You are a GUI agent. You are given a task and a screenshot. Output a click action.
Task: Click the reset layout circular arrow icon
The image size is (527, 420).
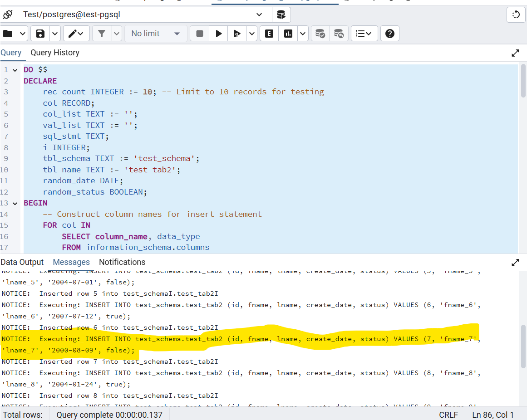pyautogui.click(x=516, y=15)
